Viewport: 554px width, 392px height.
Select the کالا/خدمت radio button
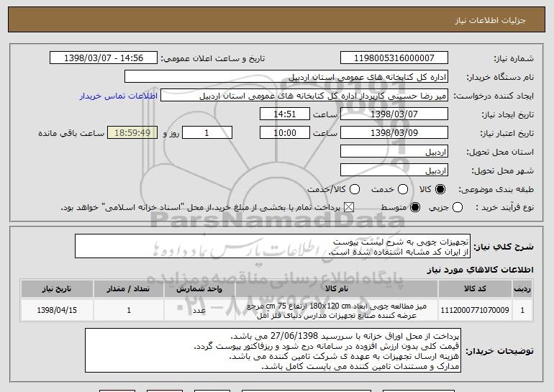(x=355, y=189)
